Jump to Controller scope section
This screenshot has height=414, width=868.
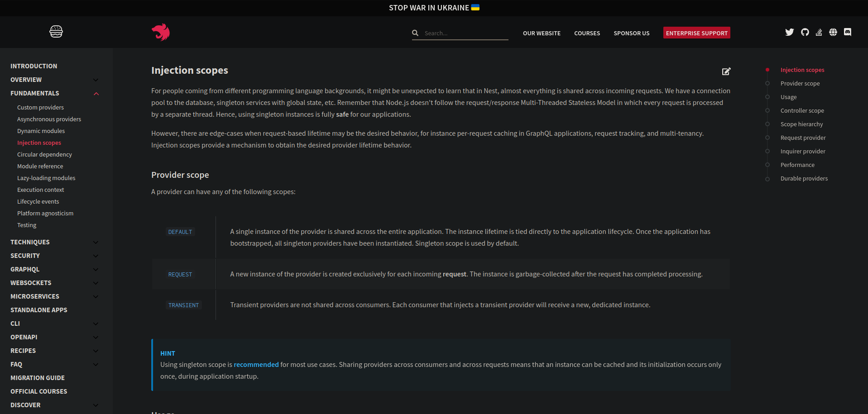(x=802, y=110)
